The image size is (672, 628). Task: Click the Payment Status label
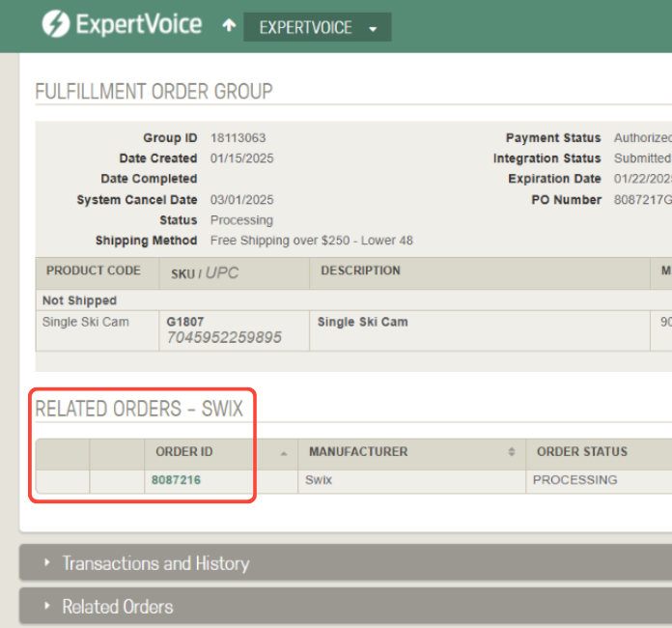553,138
